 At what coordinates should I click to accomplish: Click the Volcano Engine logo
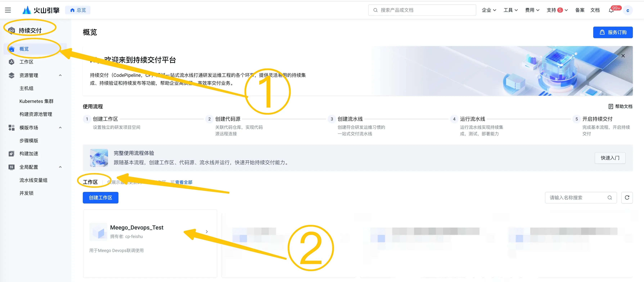(x=41, y=10)
